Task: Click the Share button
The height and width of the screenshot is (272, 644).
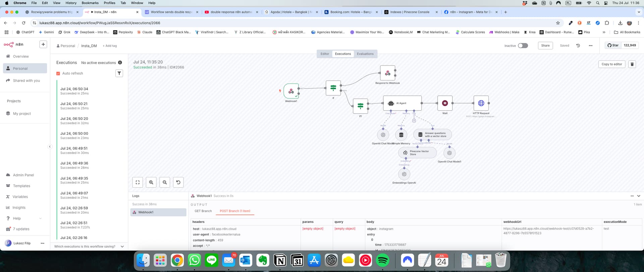Action: click(545, 45)
